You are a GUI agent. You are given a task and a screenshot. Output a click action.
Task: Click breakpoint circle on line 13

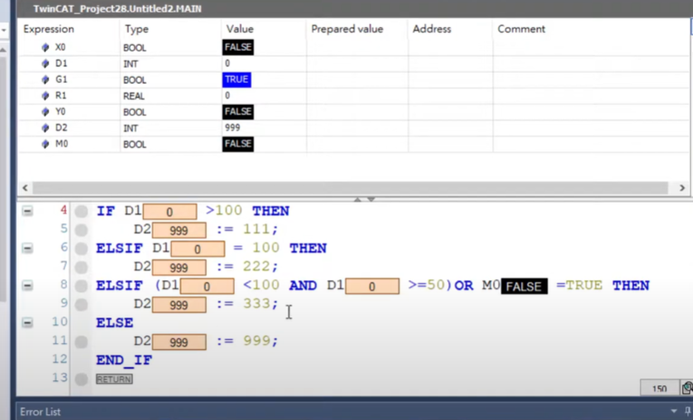82,378
